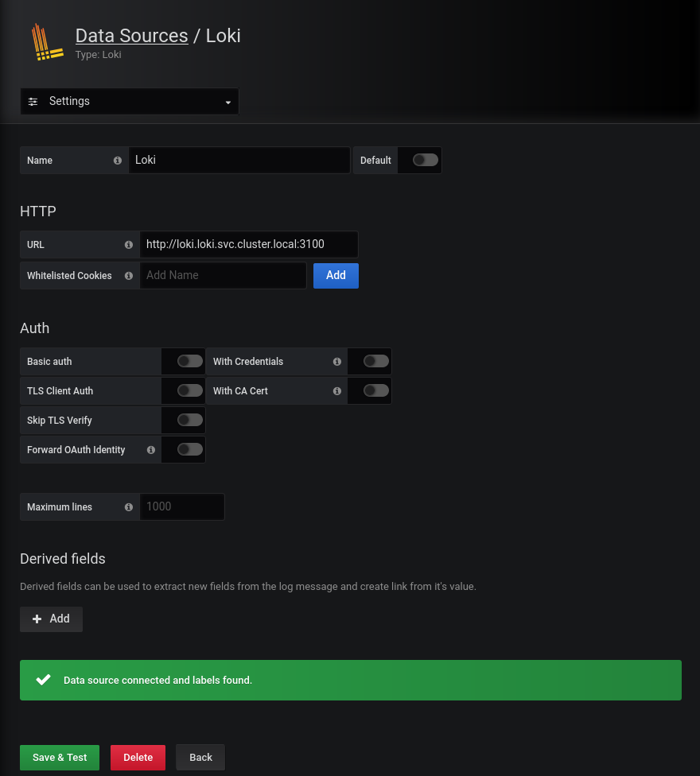Focus the Whitelisted Cookies Add Name field
Viewport: 700px width, 776px height.
coord(224,276)
